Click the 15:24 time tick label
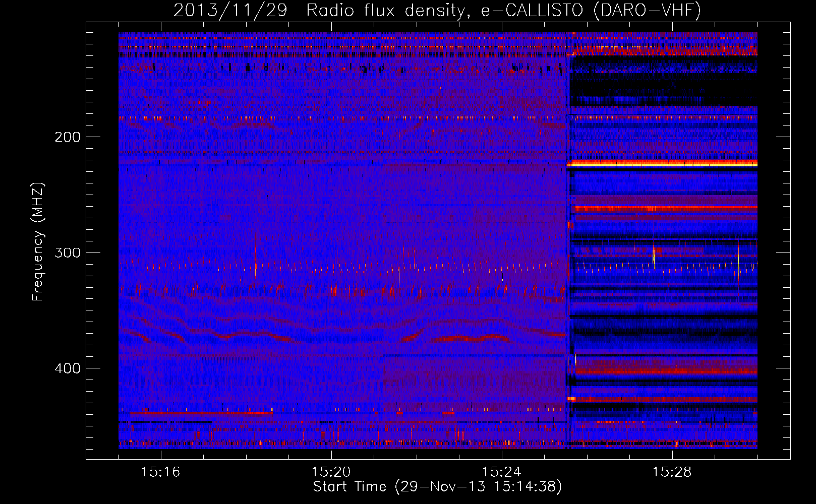 (501, 472)
